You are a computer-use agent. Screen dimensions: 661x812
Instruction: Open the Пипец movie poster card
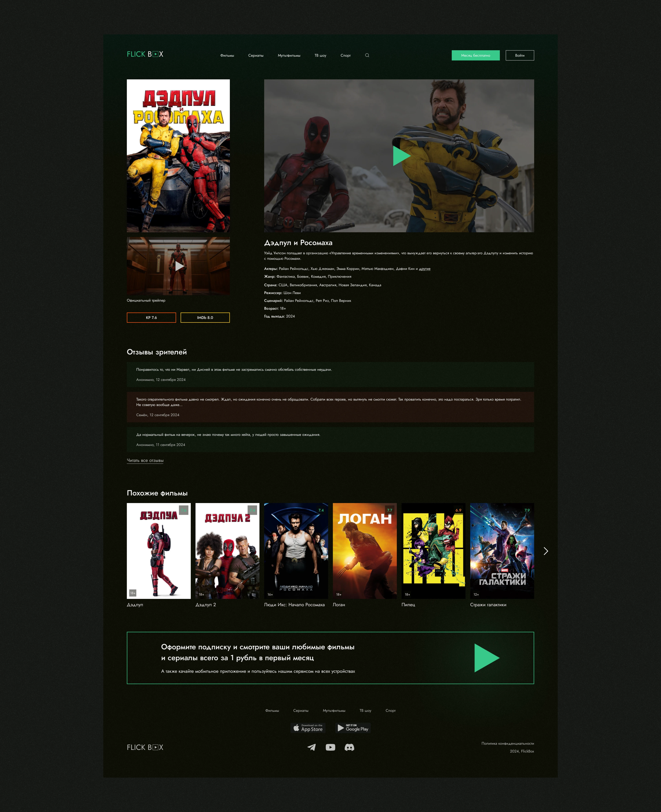pyautogui.click(x=433, y=551)
